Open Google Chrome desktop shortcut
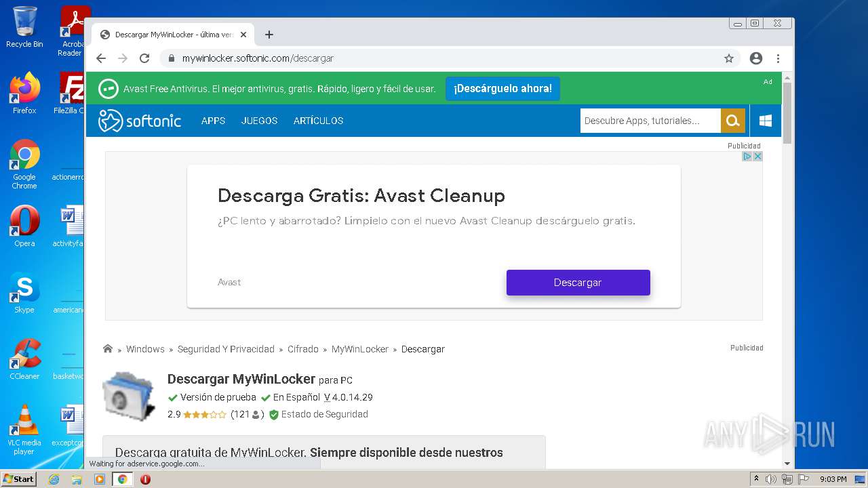The width and height of the screenshot is (868, 488). [x=24, y=164]
